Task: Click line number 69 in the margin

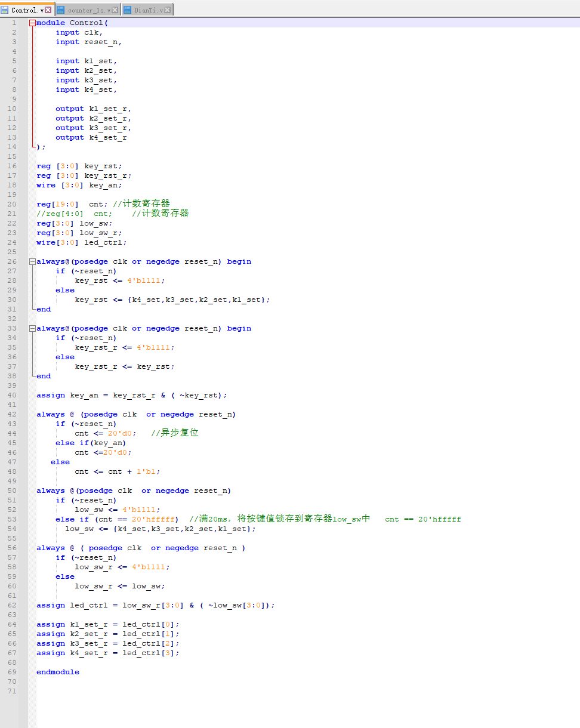Action: point(13,672)
